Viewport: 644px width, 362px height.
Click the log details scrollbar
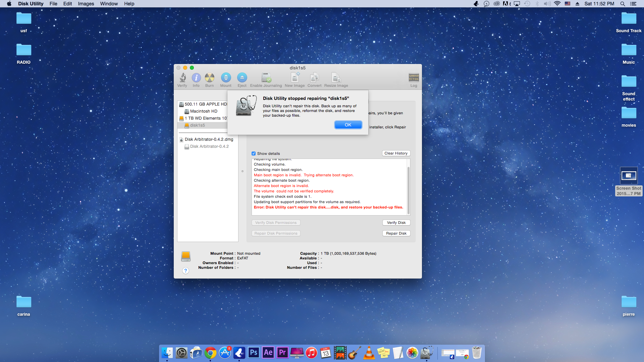[x=408, y=190]
